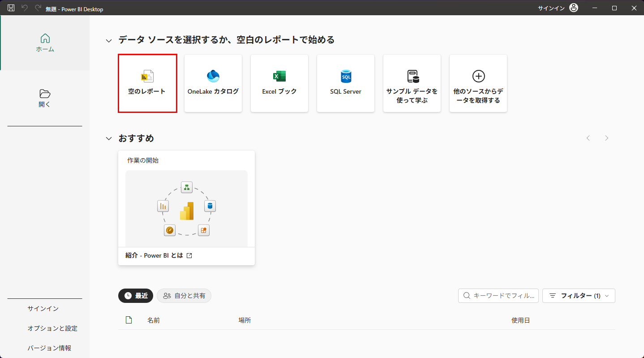Minimize the Power BI Desktop window
This screenshot has height=358, width=644.
(x=595, y=8)
